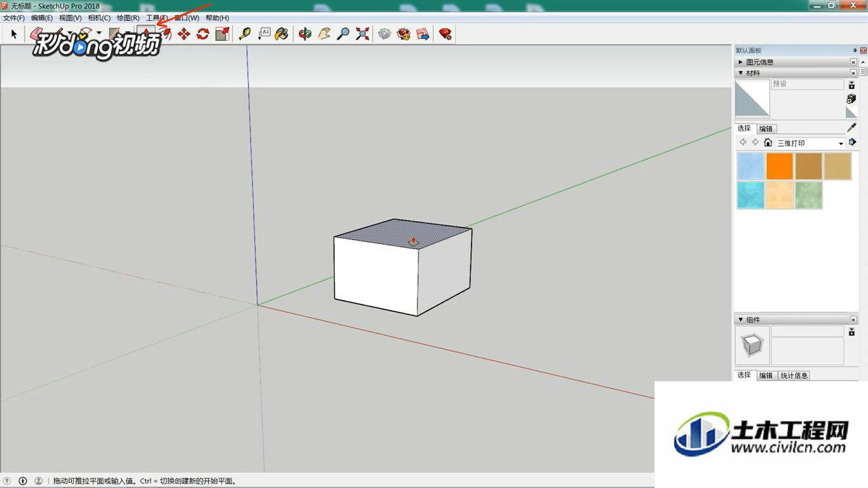Screen dimensions: 868x488
Task: Select the Move tool
Action: point(184,34)
